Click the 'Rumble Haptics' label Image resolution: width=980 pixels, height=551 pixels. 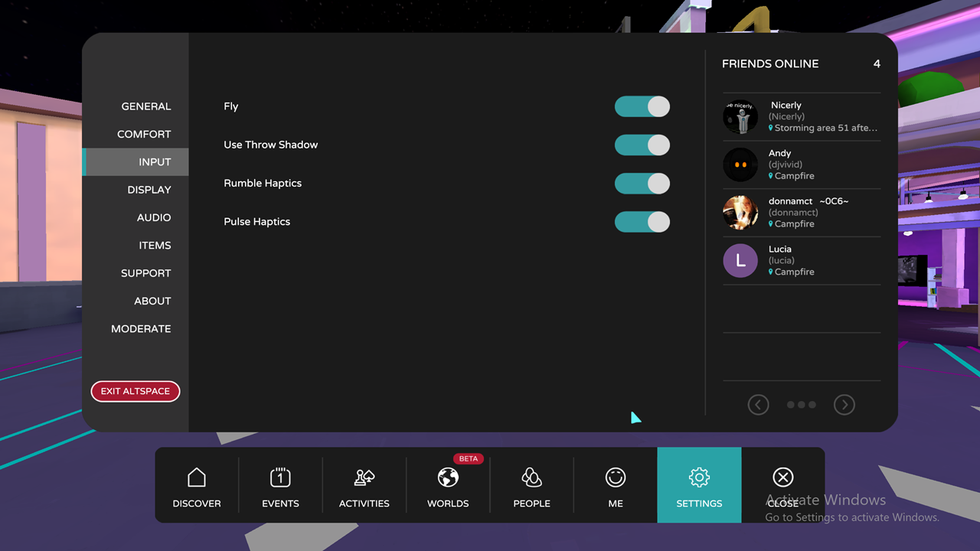pos(263,184)
